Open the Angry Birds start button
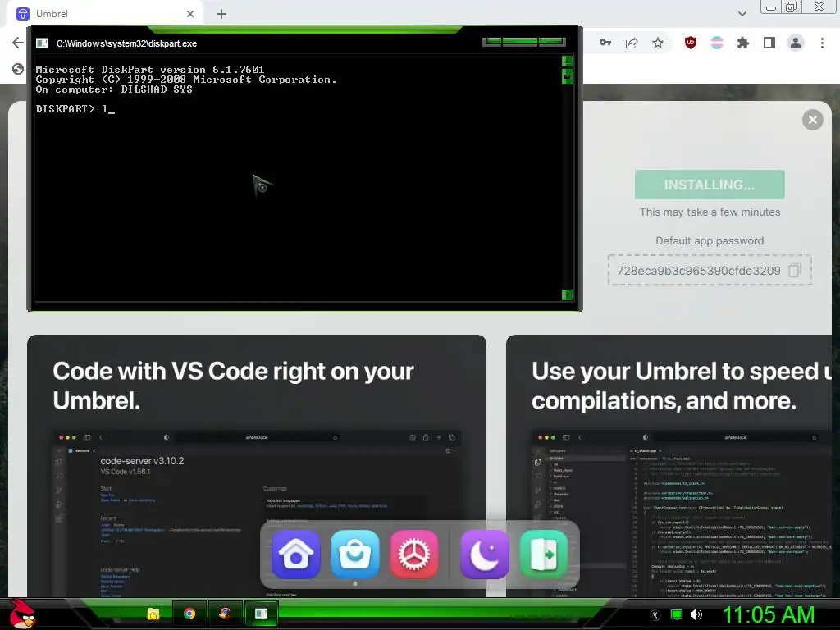The width and height of the screenshot is (840, 630). point(22,614)
